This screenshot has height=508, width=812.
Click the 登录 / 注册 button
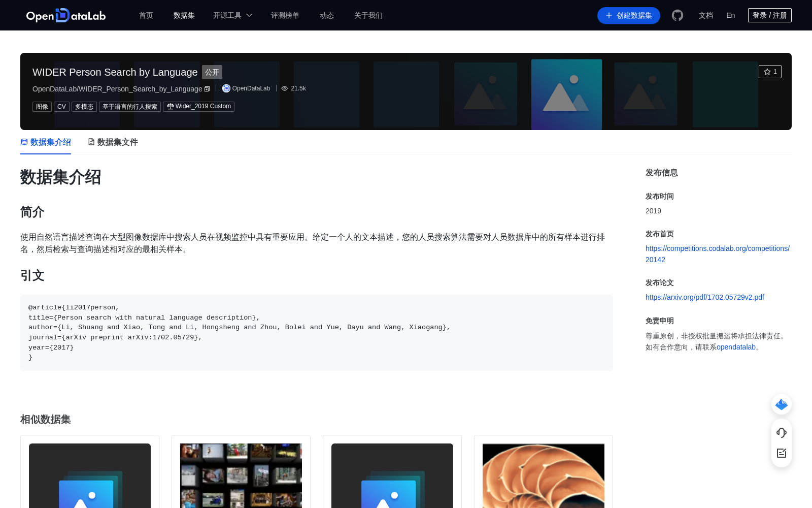click(770, 15)
